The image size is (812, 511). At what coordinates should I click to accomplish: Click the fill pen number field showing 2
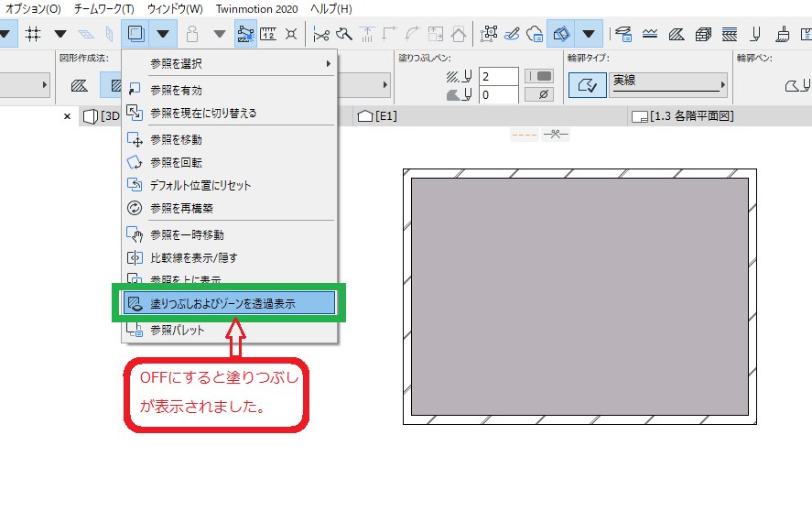point(498,77)
